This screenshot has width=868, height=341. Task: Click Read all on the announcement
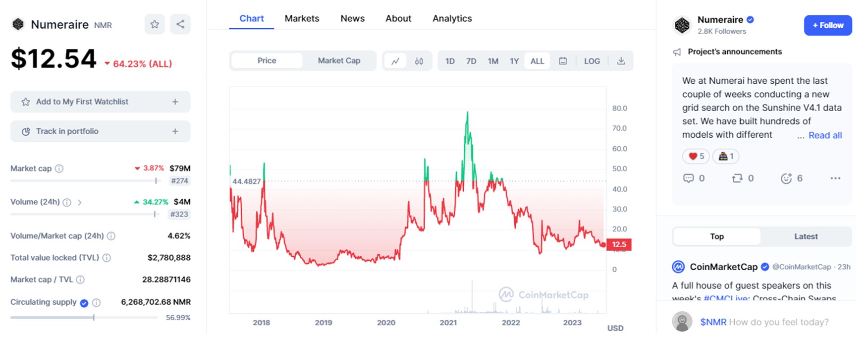825,135
